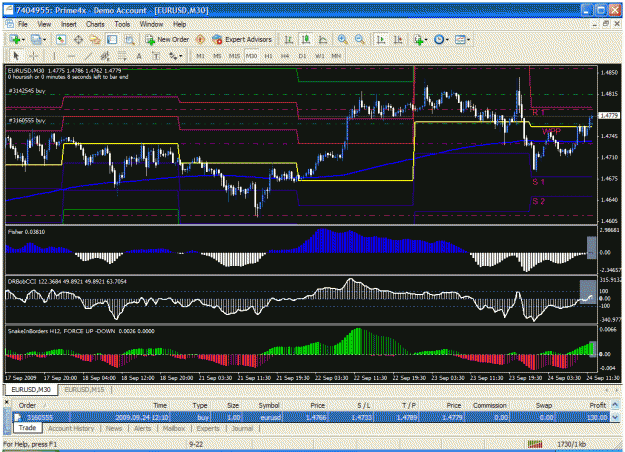Toggle Chart Shift icon
625x452 pixels.
[397, 39]
